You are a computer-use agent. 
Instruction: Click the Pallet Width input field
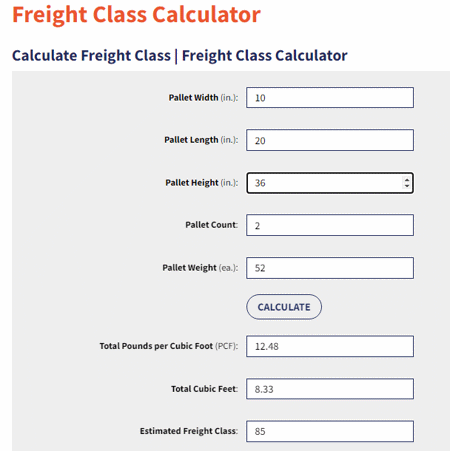330,98
